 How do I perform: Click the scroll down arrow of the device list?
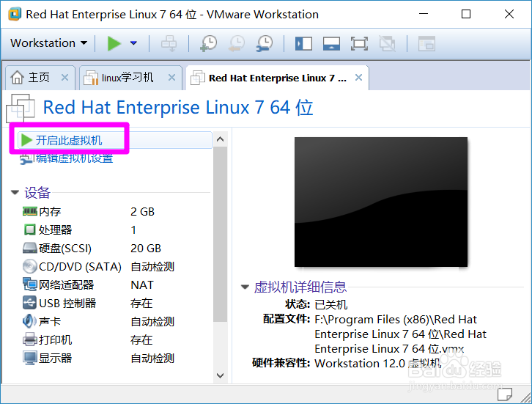point(220,375)
